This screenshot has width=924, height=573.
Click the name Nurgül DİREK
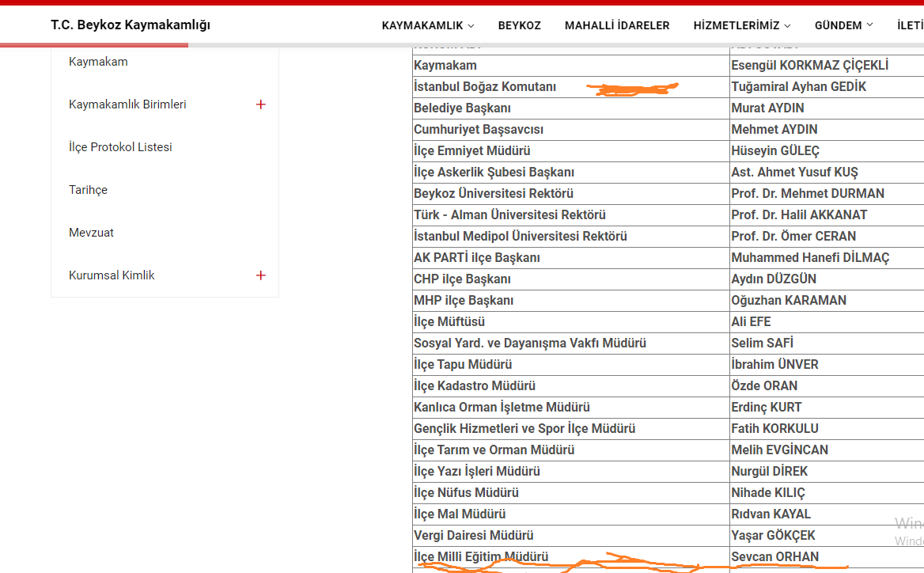[769, 472]
